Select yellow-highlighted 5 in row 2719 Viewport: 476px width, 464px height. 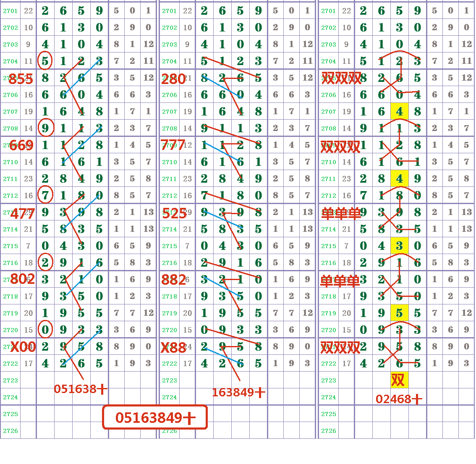[x=399, y=313]
